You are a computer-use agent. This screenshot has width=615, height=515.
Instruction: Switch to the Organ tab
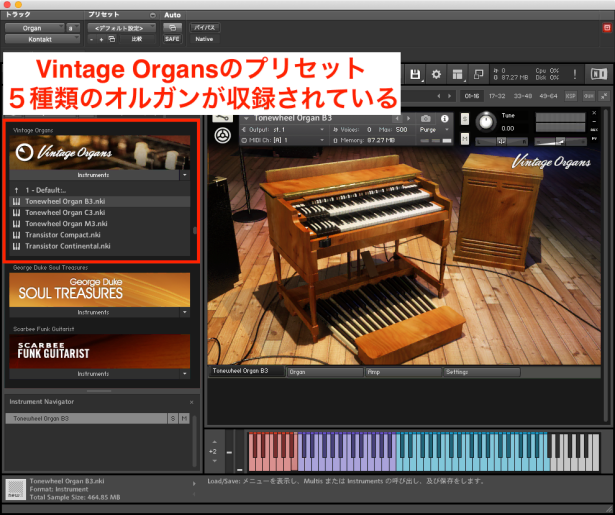pos(325,372)
